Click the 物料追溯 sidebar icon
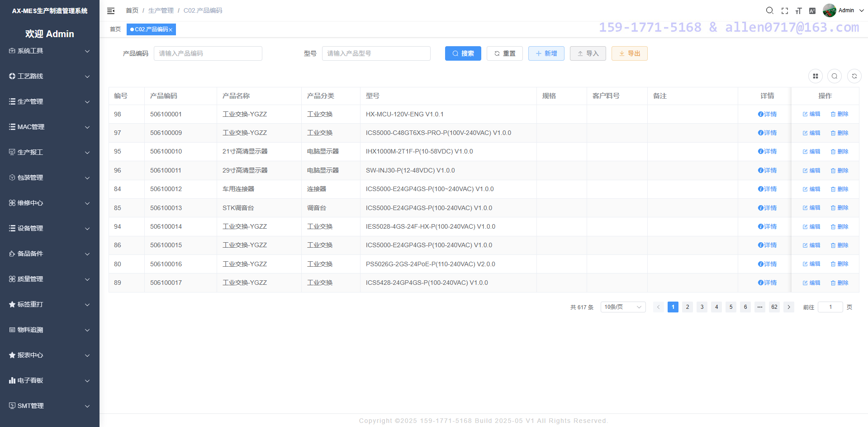The height and width of the screenshot is (427, 868). pyautogui.click(x=12, y=330)
